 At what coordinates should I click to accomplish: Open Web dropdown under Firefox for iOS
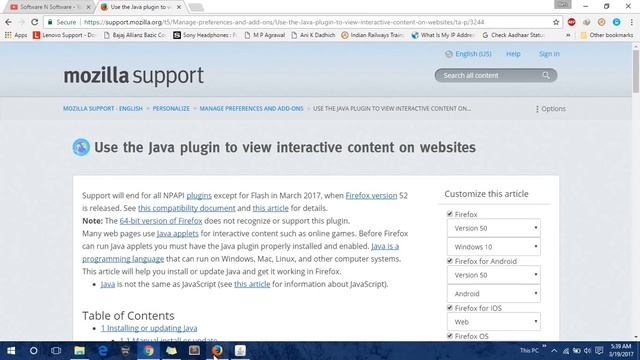pos(493,322)
